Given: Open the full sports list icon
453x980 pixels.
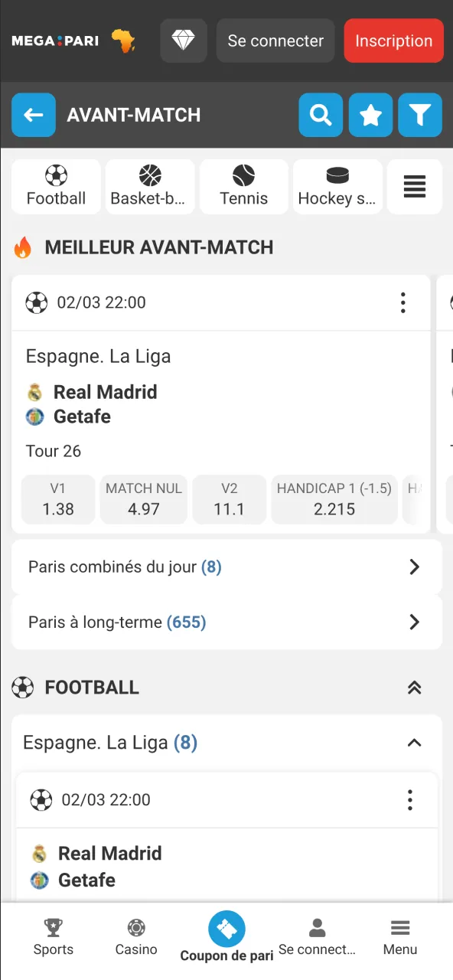Looking at the screenshot, I should click(x=414, y=186).
